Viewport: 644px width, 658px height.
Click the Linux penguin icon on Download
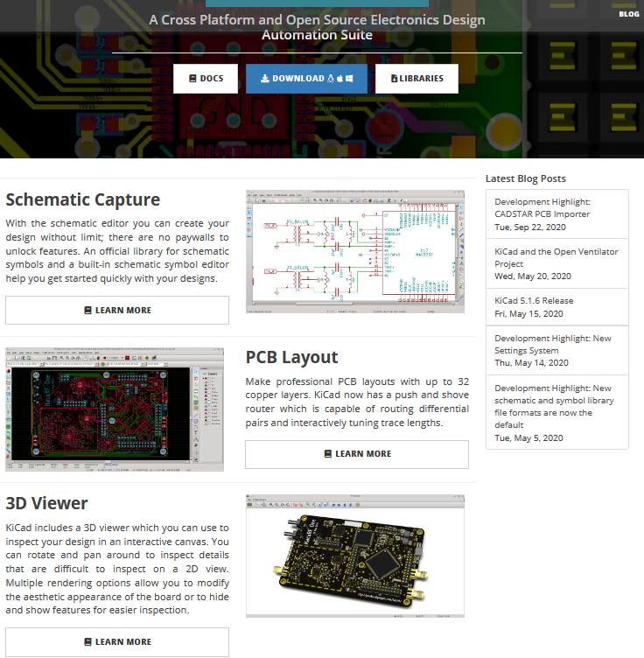click(331, 79)
